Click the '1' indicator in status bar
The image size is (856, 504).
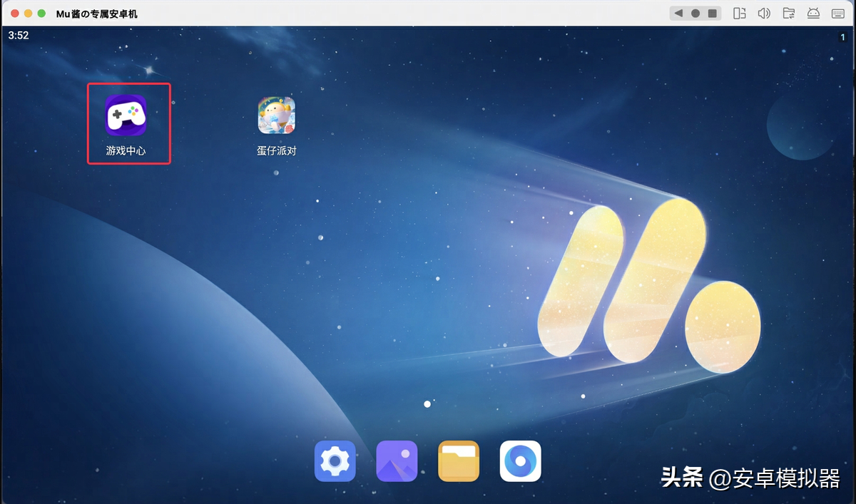click(842, 37)
